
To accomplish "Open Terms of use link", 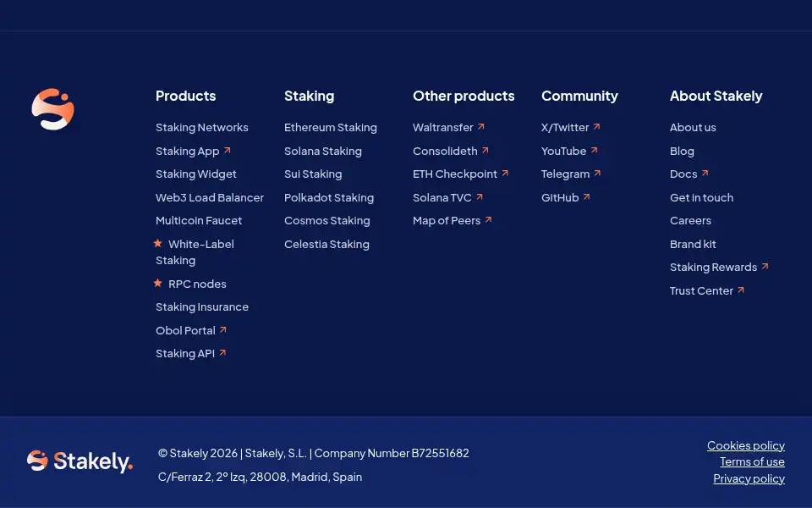I will (752, 462).
